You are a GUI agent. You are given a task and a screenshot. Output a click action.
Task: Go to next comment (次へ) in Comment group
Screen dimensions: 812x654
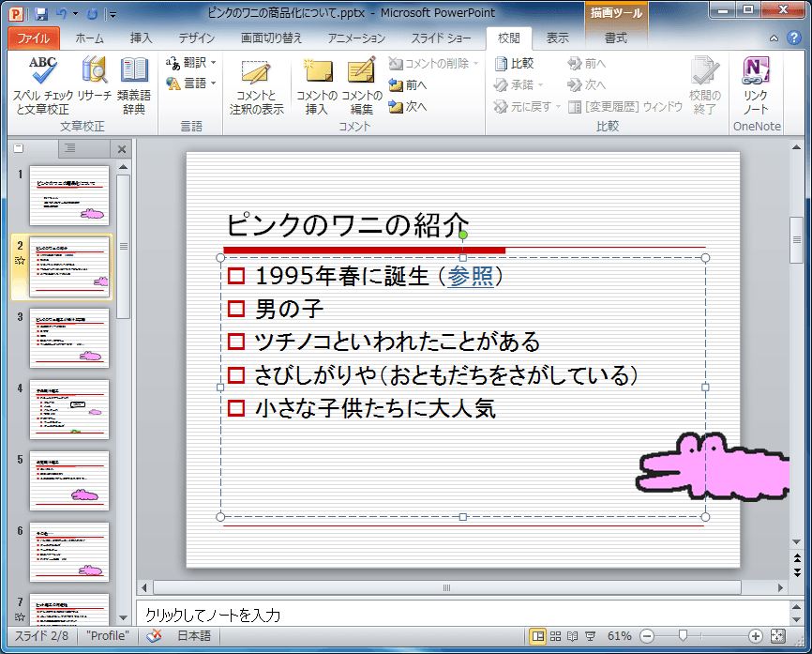tap(408, 106)
